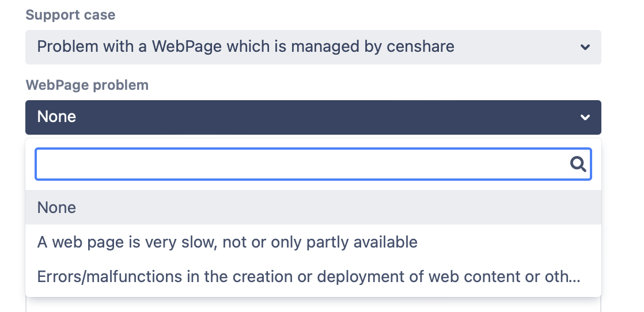Collapse the WebPage problem dropdown showing None
Screen dimensions: 644x312
tap(313, 117)
